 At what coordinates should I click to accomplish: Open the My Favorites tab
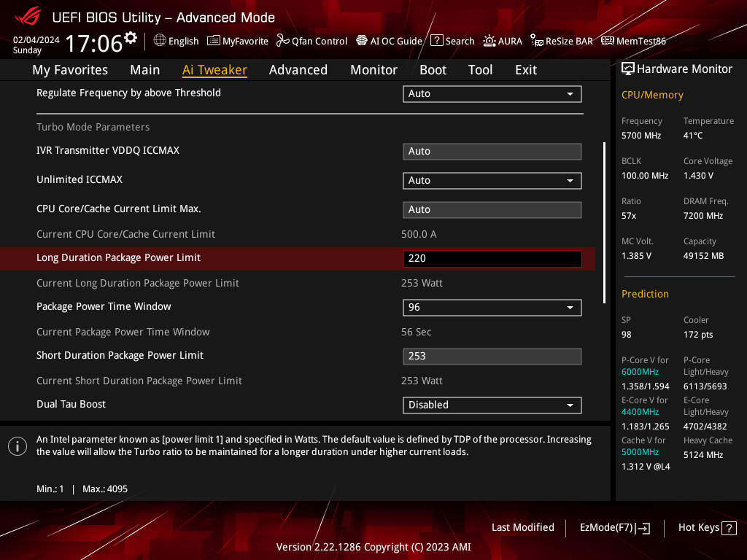click(x=70, y=70)
